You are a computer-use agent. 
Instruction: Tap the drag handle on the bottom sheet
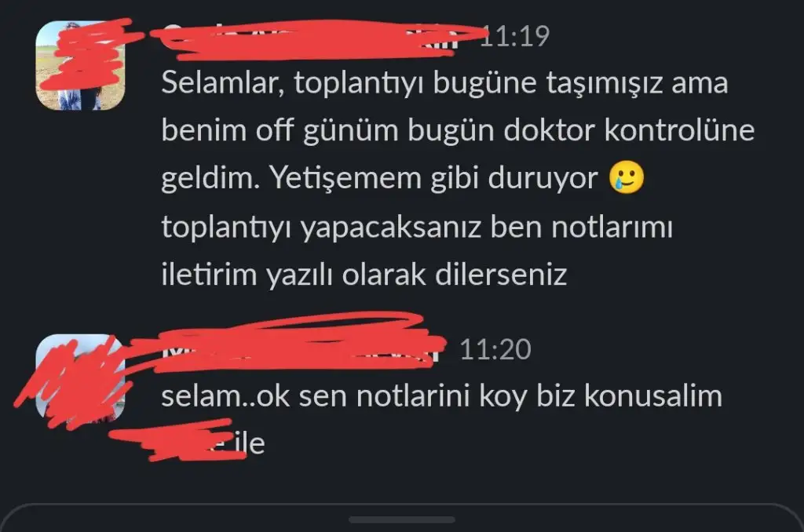tap(401, 519)
